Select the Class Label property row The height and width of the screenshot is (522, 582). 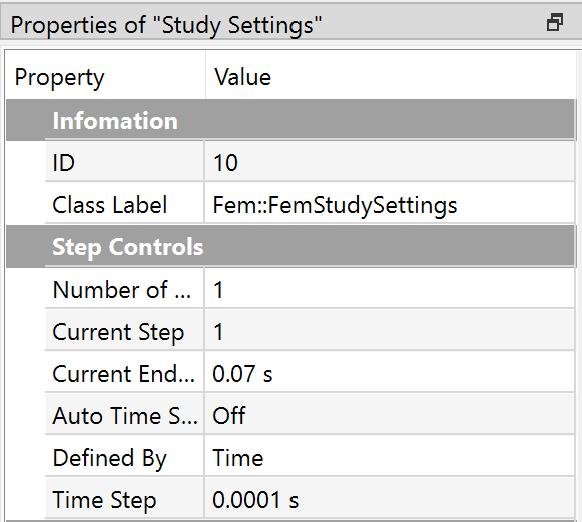coord(310,205)
